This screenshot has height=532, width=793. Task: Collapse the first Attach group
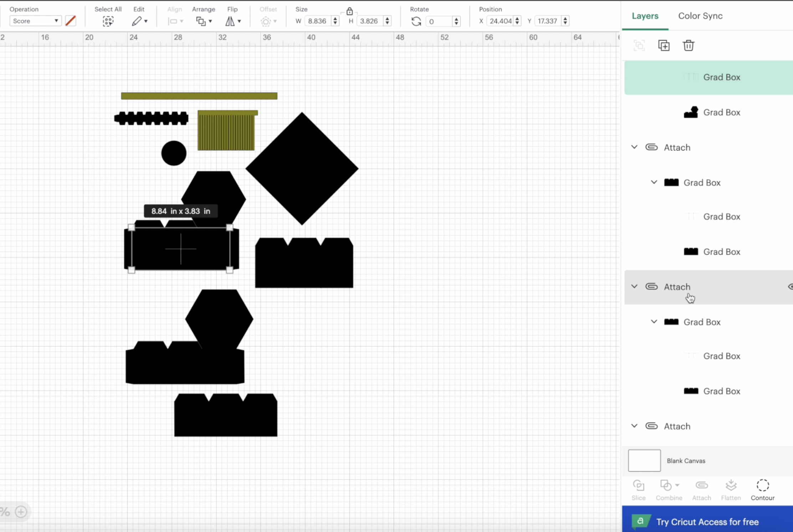tap(634, 147)
